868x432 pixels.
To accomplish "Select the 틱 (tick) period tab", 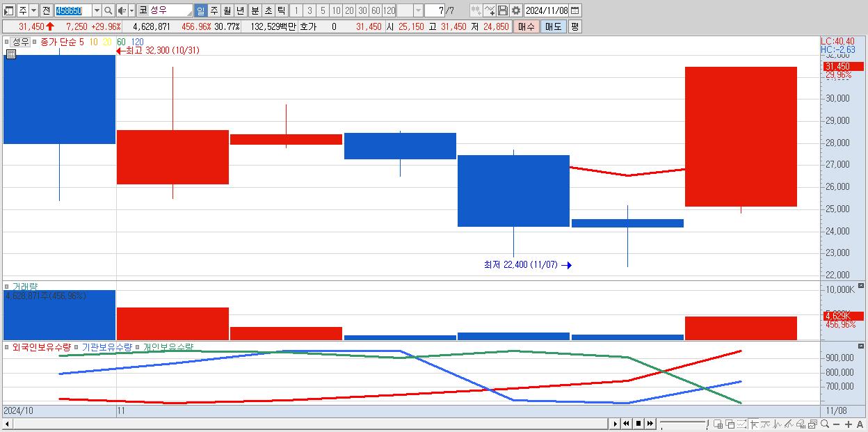I will pos(281,10).
